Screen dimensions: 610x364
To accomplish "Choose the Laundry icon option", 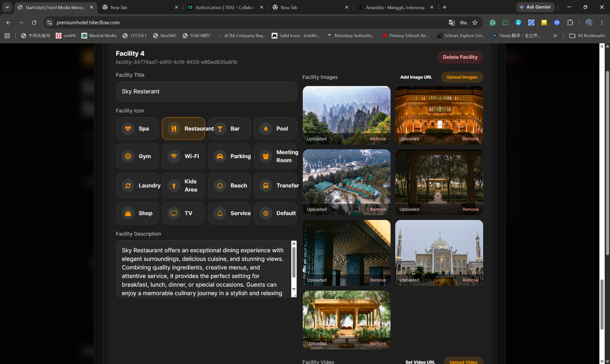I will pos(137,186).
